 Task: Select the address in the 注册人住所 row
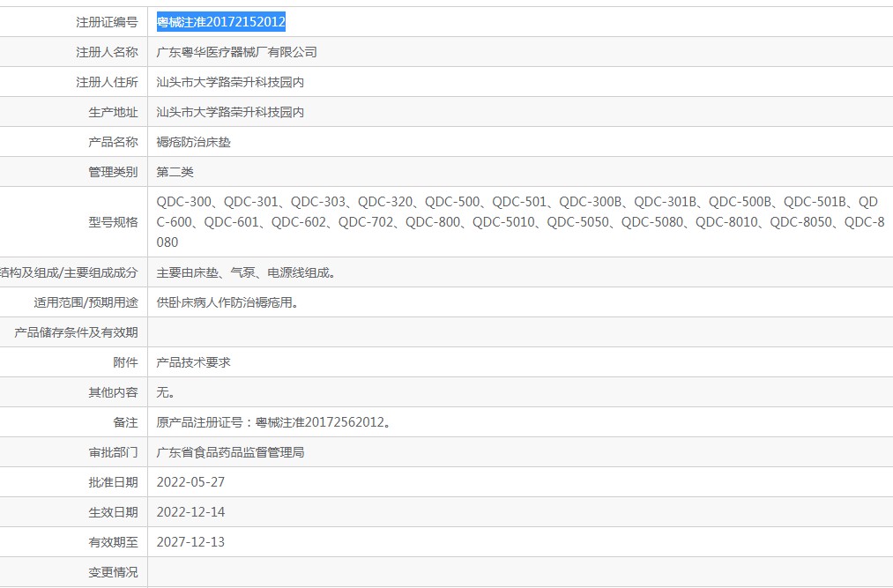231,82
